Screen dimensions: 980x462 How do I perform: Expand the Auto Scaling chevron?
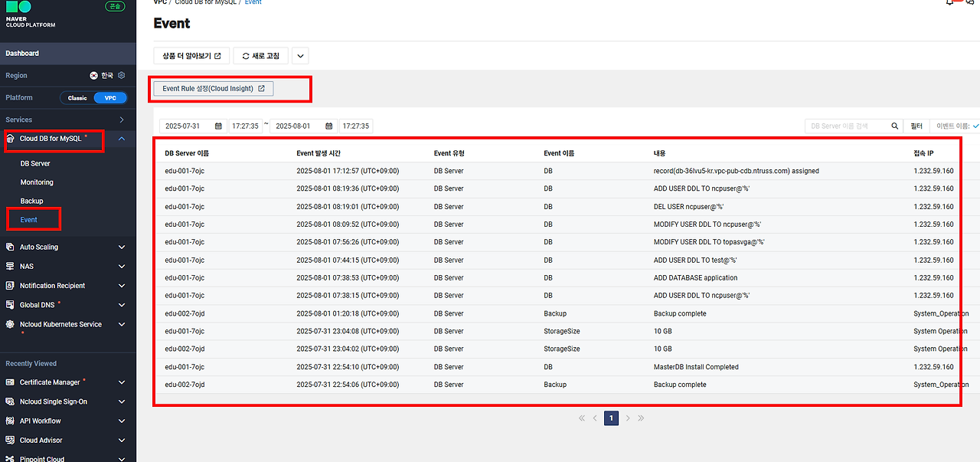pyautogui.click(x=122, y=247)
